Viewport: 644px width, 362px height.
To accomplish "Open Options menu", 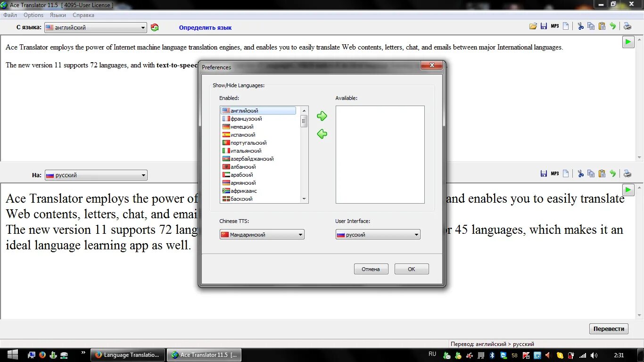I will [x=33, y=15].
